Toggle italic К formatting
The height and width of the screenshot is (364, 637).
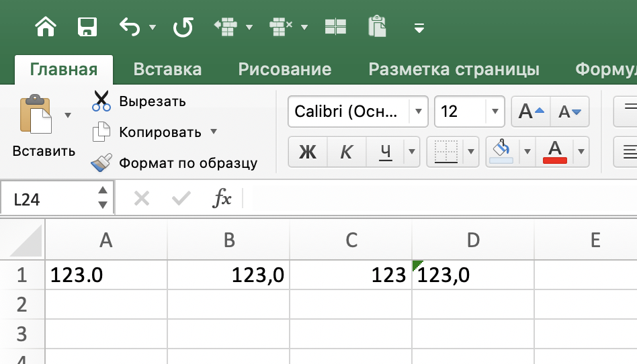click(x=346, y=152)
